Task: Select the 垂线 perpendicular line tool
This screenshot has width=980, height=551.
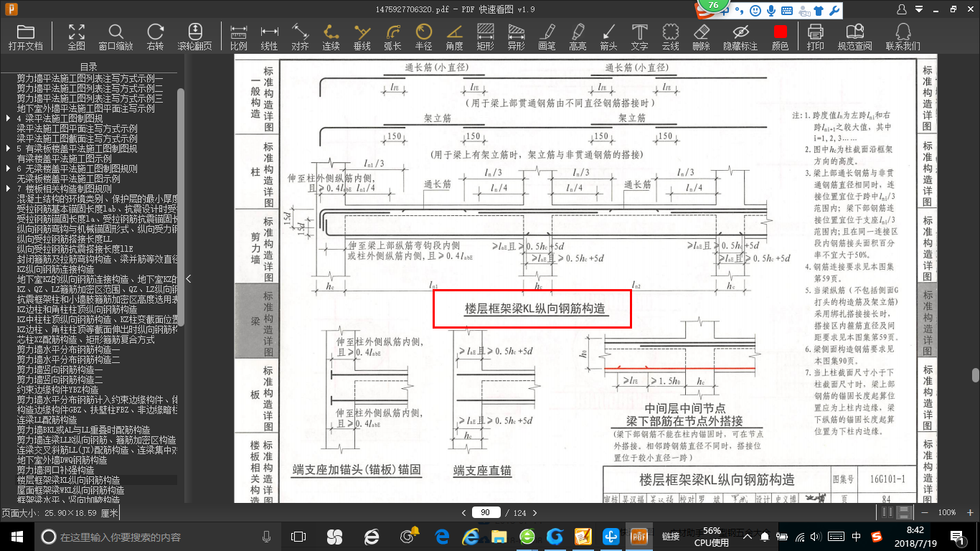Action: 362,37
